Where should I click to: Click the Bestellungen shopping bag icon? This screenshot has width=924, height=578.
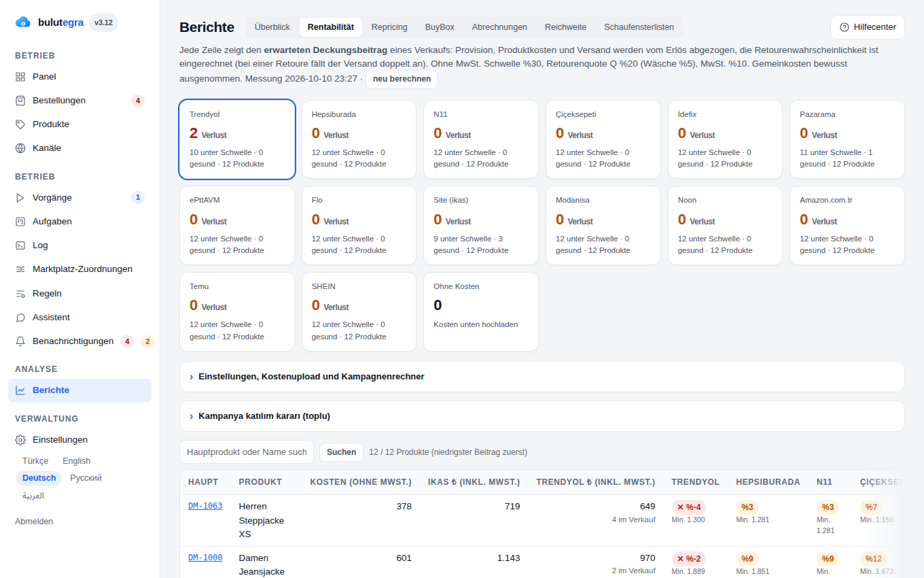(20, 101)
